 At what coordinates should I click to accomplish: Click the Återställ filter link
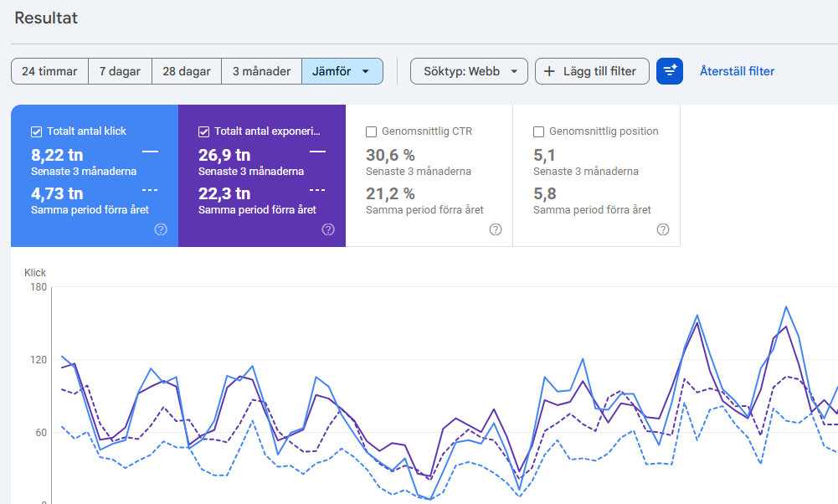click(x=737, y=71)
